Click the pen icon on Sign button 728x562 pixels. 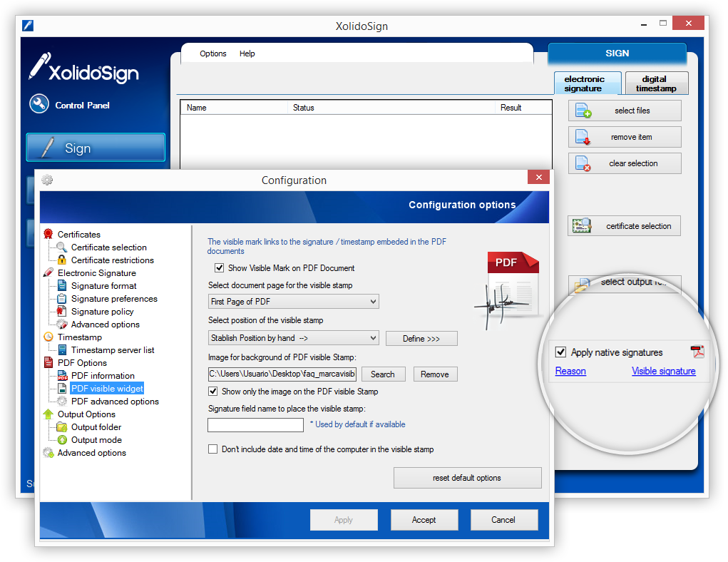pyautogui.click(x=48, y=148)
